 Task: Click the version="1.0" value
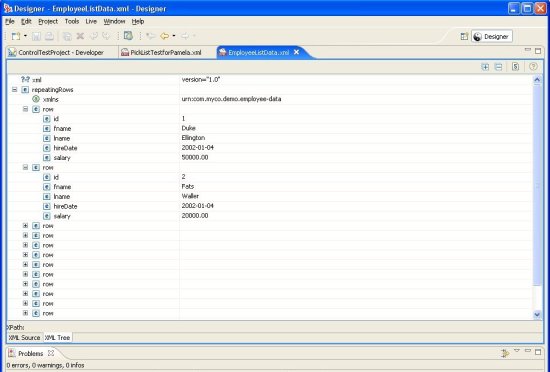click(201, 80)
